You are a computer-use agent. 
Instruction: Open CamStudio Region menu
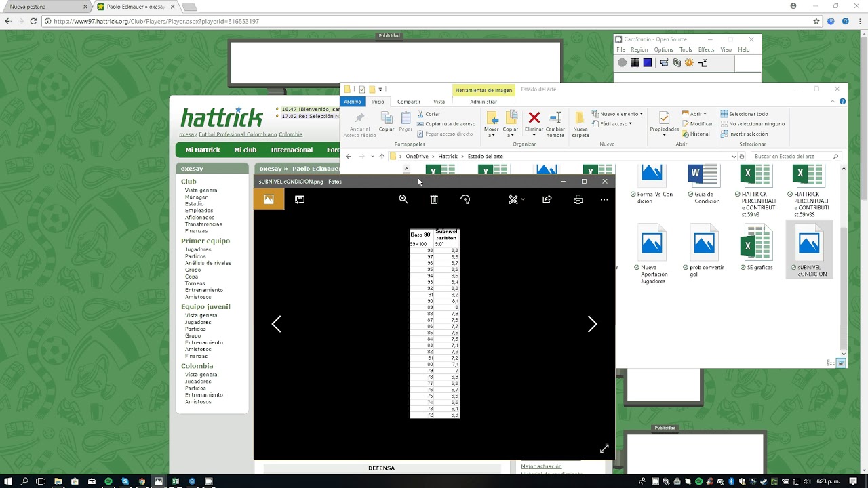[639, 49]
